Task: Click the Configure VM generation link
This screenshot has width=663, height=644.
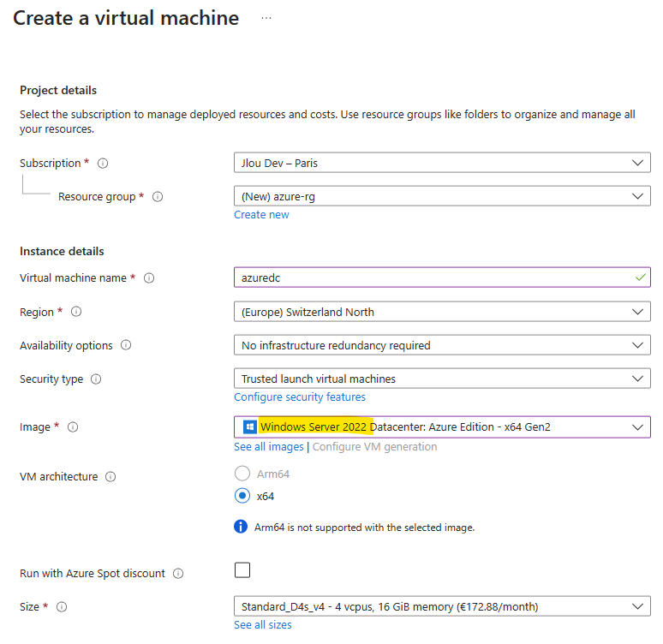Action: pyautogui.click(x=374, y=446)
